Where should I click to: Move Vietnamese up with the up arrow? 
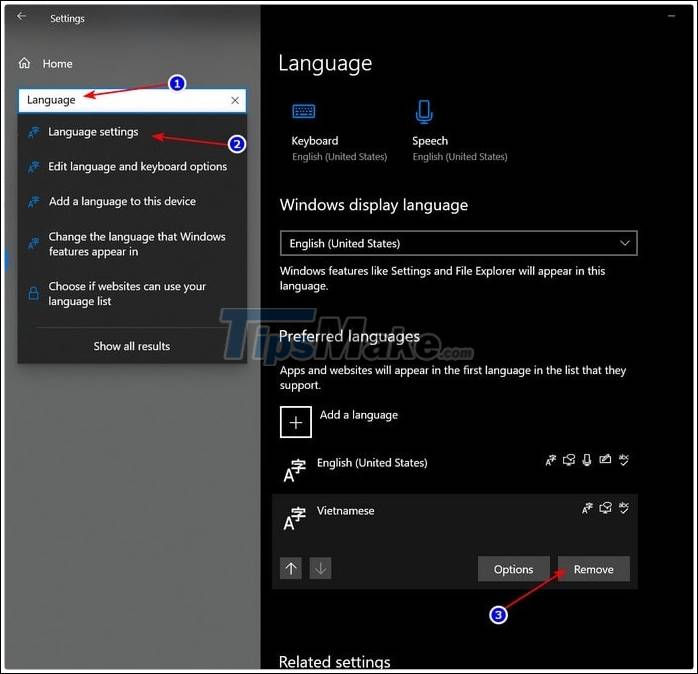tap(291, 568)
